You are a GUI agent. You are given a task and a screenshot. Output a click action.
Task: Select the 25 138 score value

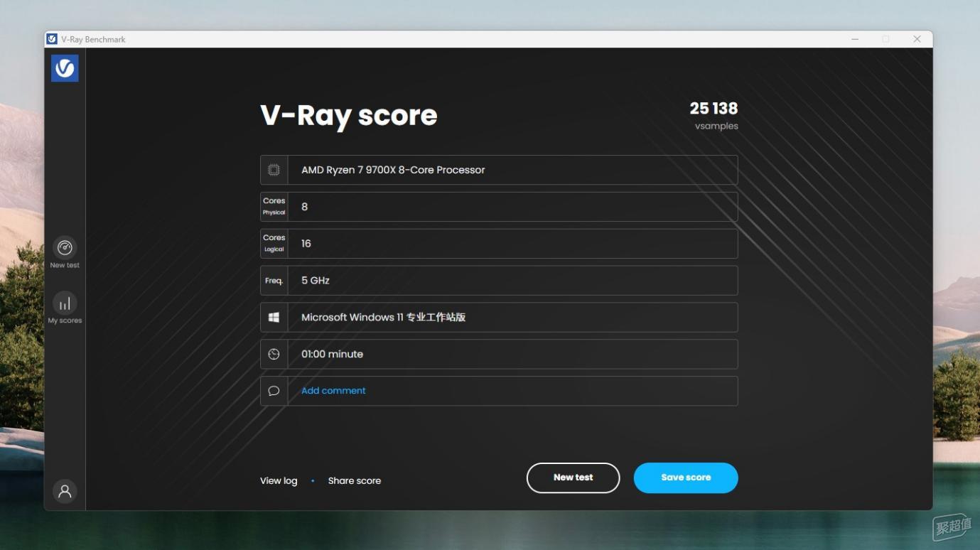(x=714, y=108)
